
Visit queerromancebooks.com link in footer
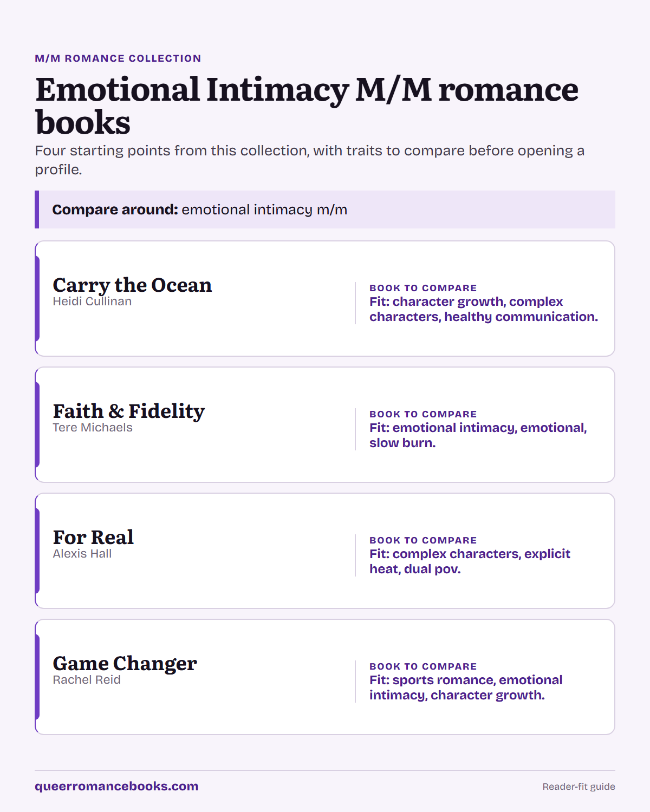[x=116, y=786]
